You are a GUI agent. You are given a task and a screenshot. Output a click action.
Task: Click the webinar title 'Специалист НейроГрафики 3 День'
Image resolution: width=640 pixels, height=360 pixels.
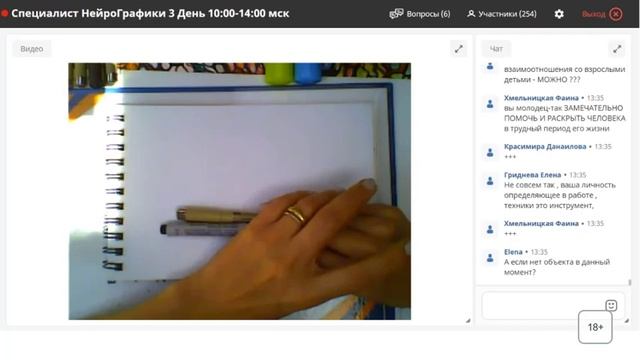coord(150,13)
